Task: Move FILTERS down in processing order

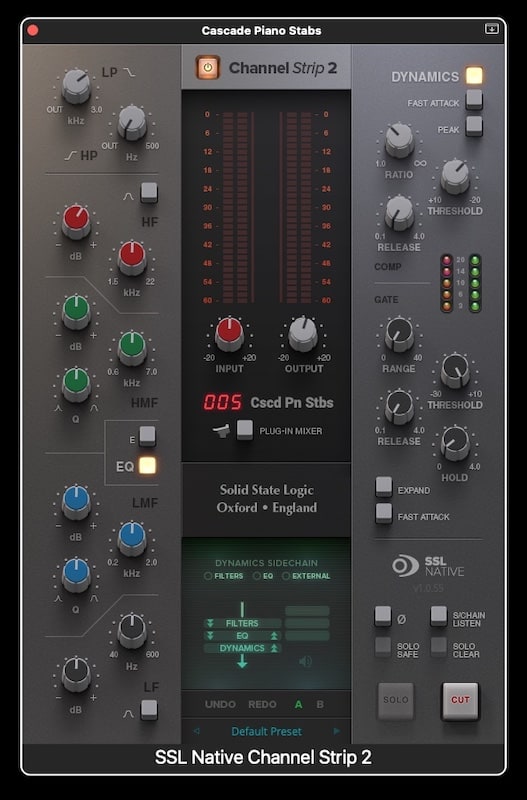Action: tap(210, 623)
